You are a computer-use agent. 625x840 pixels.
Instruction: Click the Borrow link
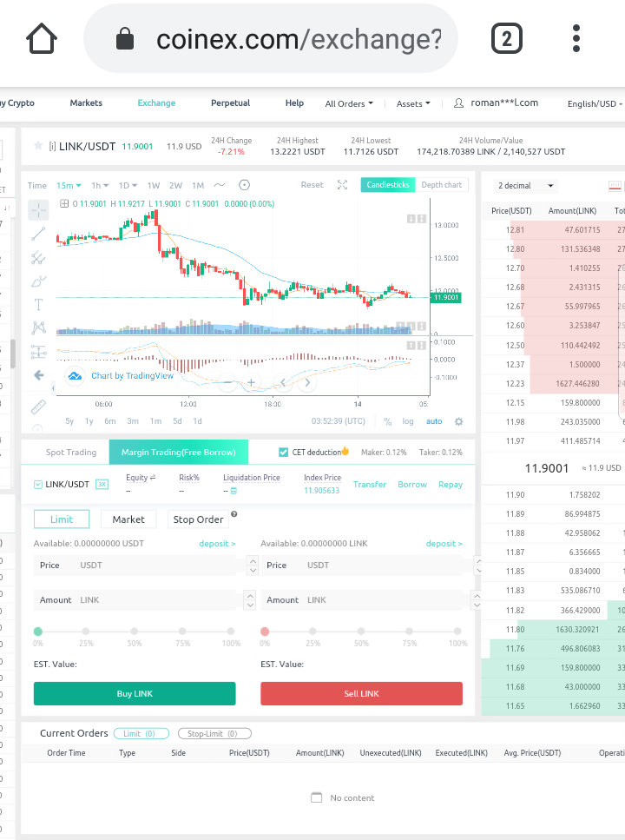tap(412, 485)
